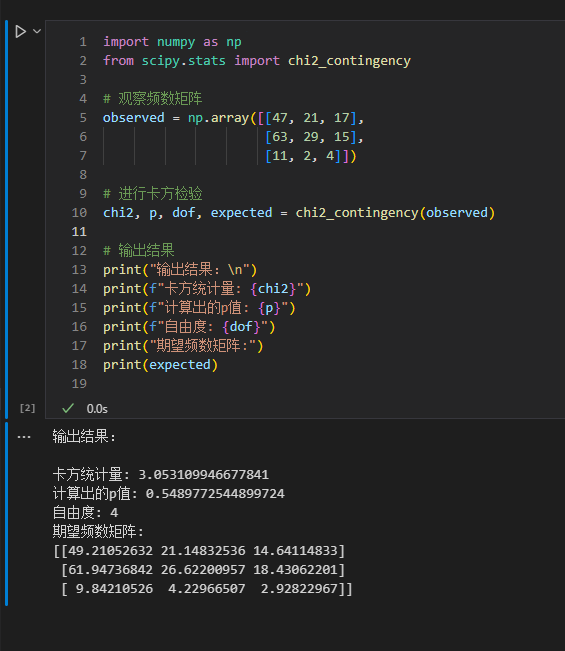Click expected value 26.62200957 in output

(x=203, y=570)
